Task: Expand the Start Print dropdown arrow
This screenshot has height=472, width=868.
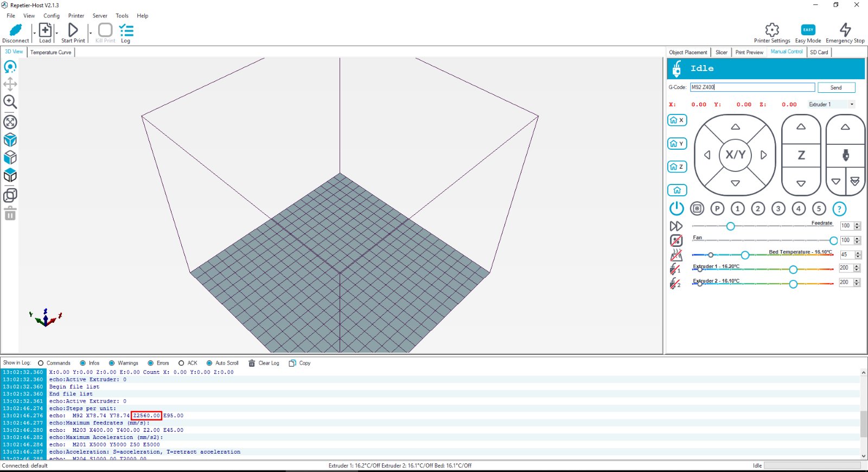Action: 90,33
